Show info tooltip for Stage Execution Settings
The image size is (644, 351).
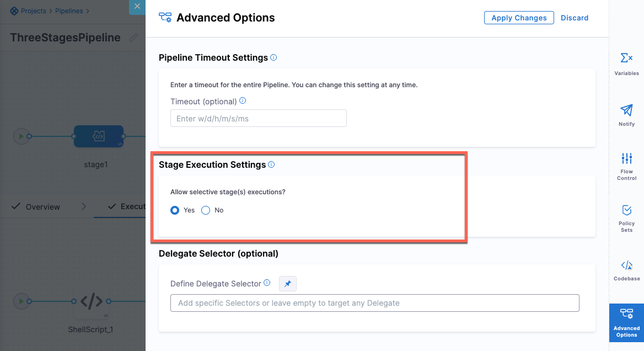click(271, 164)
